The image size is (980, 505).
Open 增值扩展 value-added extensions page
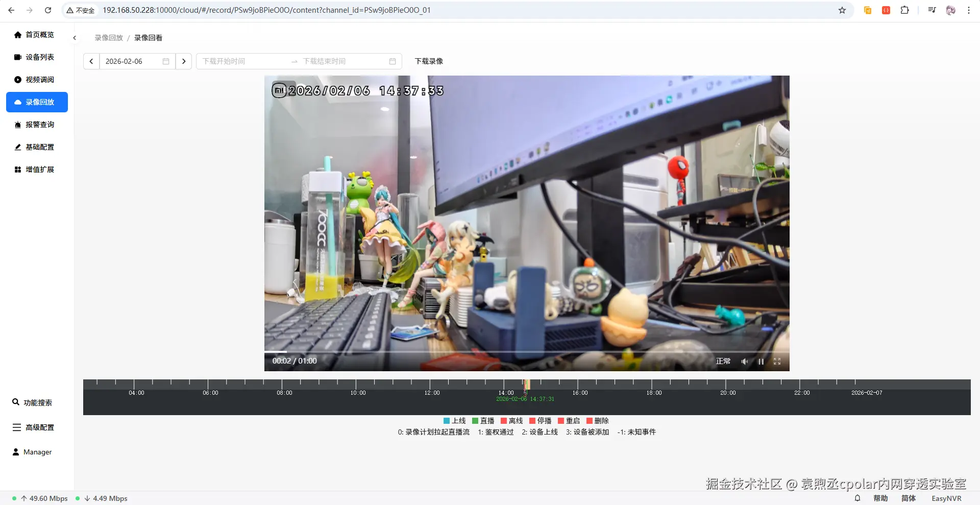tap(34, 170)
